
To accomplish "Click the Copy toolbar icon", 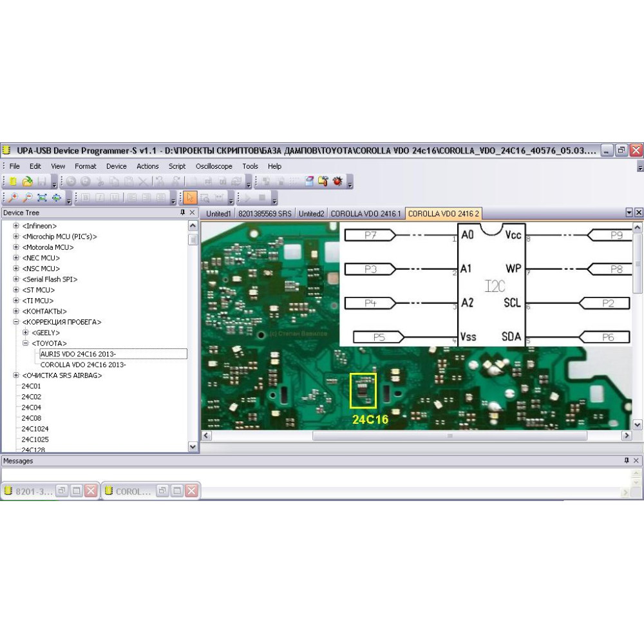I will point(114,181).
